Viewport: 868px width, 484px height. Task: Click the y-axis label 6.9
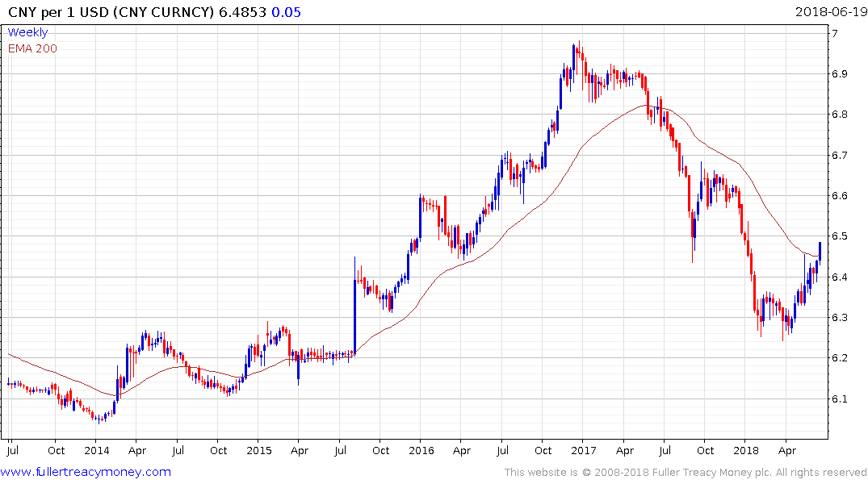(840, 74)
